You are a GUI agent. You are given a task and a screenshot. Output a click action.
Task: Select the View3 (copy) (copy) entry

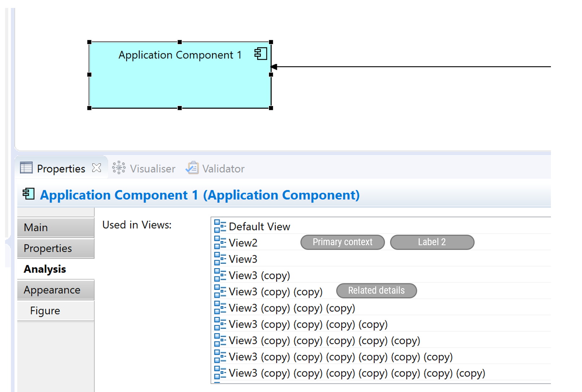coord(275,291)
